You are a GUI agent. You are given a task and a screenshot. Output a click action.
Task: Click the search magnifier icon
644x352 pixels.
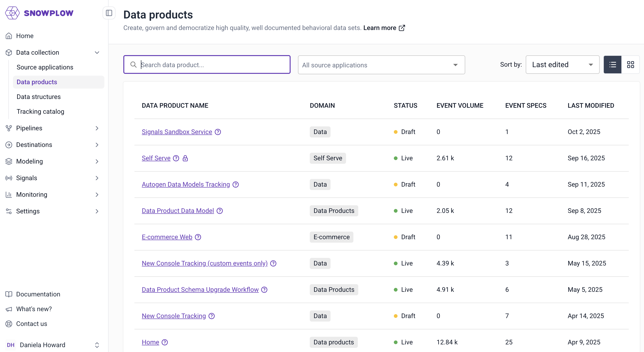(x=134, y=65)
